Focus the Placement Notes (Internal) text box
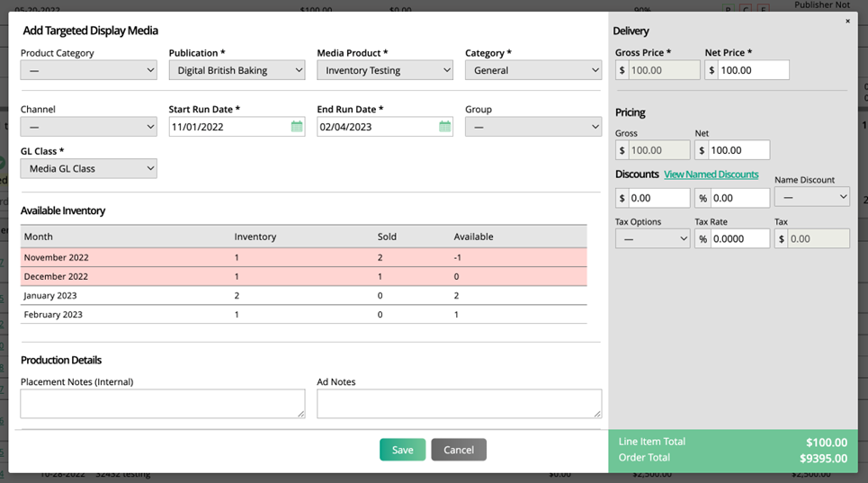The image size is (868, 483). point(162,403)
